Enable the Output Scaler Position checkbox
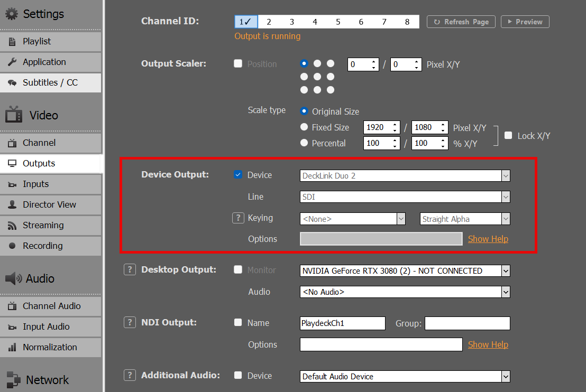 (x=238, y=63)
